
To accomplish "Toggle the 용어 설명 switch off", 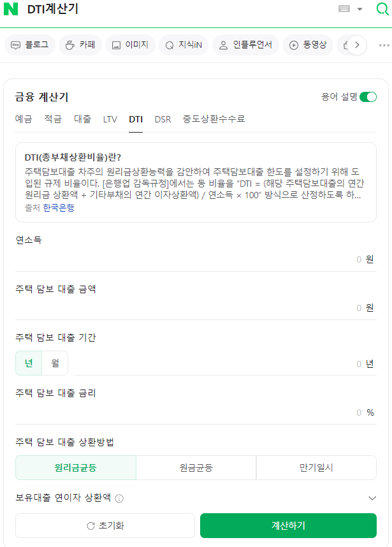I will click(x=368, y=97).
